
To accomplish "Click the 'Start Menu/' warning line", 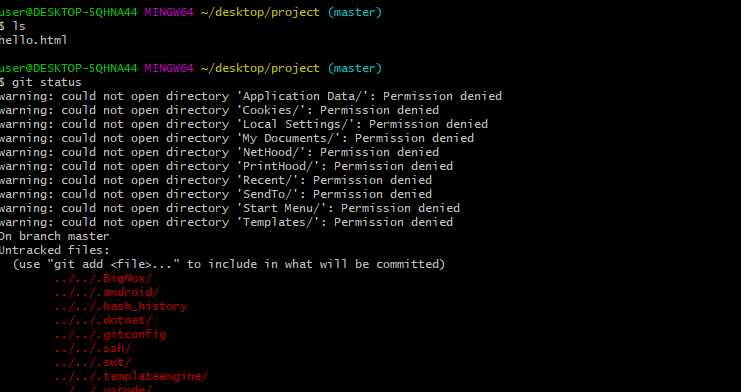I will 230,209.
